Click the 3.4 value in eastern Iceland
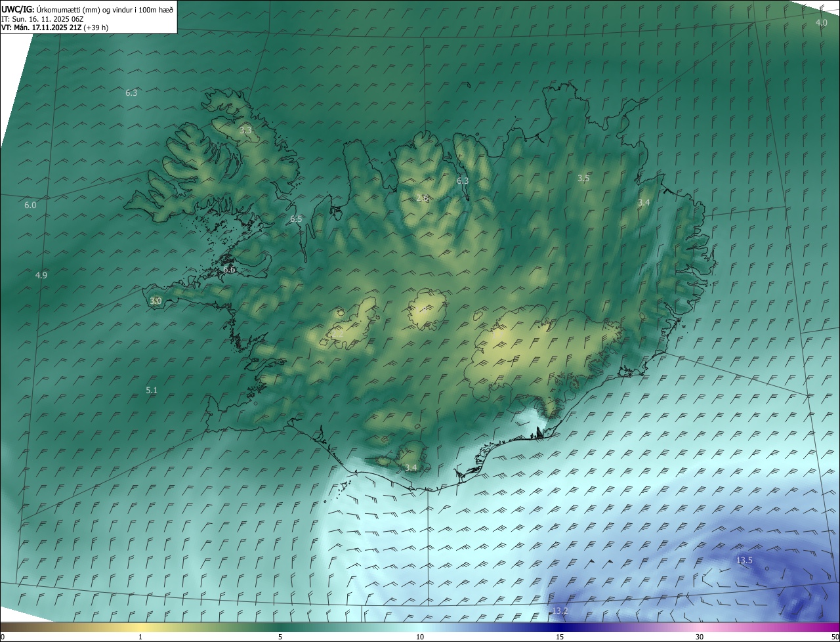The height and width of the screenshot is (642, 840). [644, 202]
